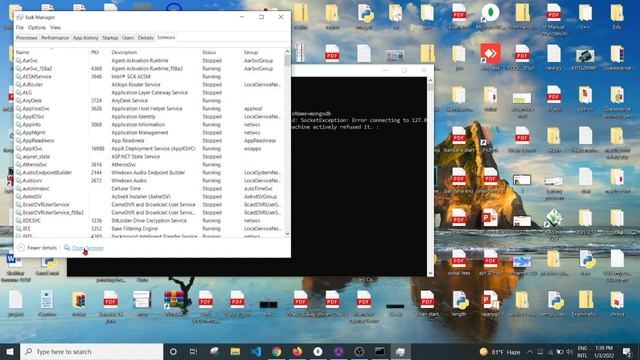Select the AppReadiness service row

tap(149, 140)
